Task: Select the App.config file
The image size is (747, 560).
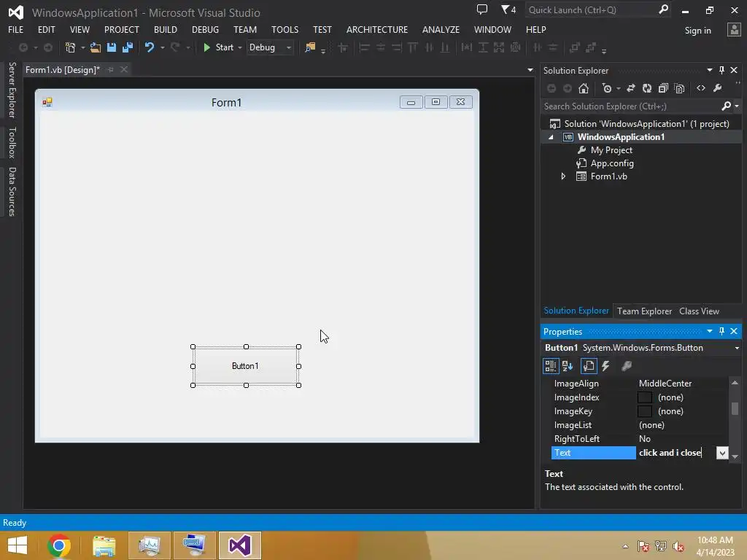Action: pyautogui.click(x=612, y=163)
